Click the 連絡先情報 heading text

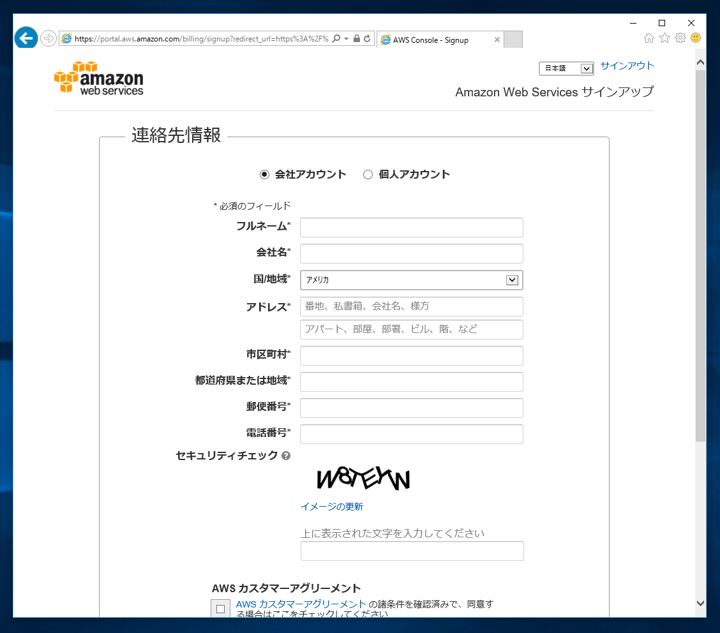pyautogui.click(x=176, y=135)
